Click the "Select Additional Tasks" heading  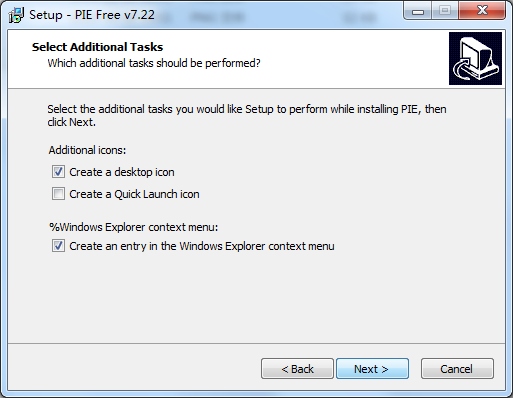(97, 47)
